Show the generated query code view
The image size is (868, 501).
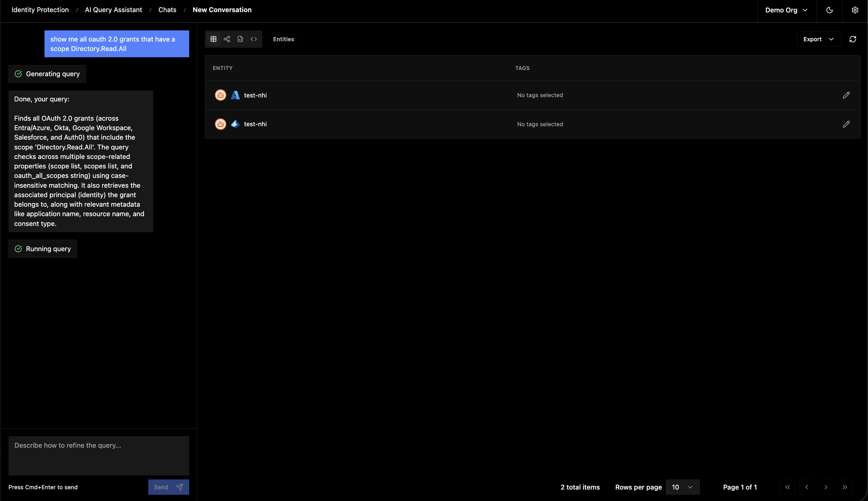254,39
